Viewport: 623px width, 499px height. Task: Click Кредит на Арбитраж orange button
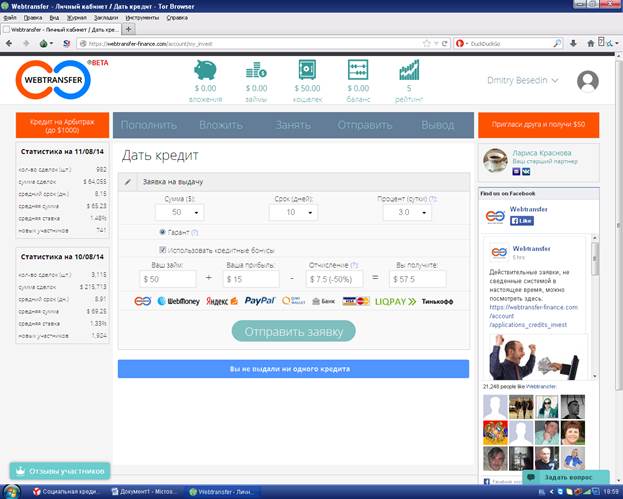point(62,126)
